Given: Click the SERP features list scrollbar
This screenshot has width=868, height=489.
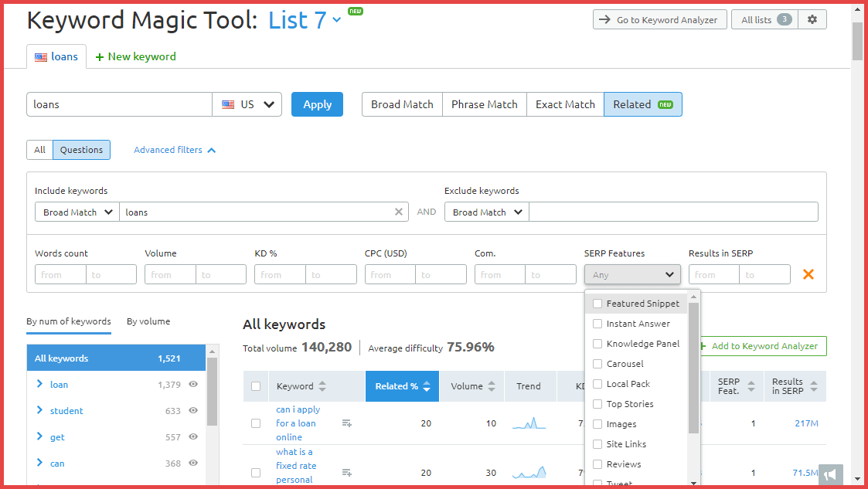Looking at the screenshot, I should point(693,368).
